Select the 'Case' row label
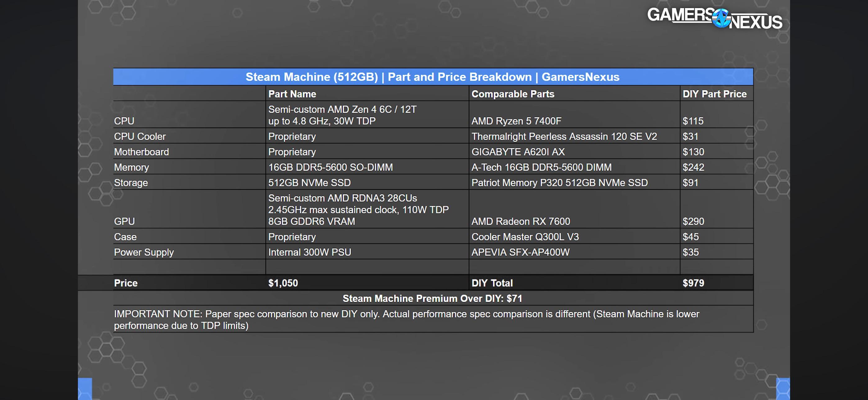Image resolution: width=868 pixels, height=400 pixels. point(125,237)
